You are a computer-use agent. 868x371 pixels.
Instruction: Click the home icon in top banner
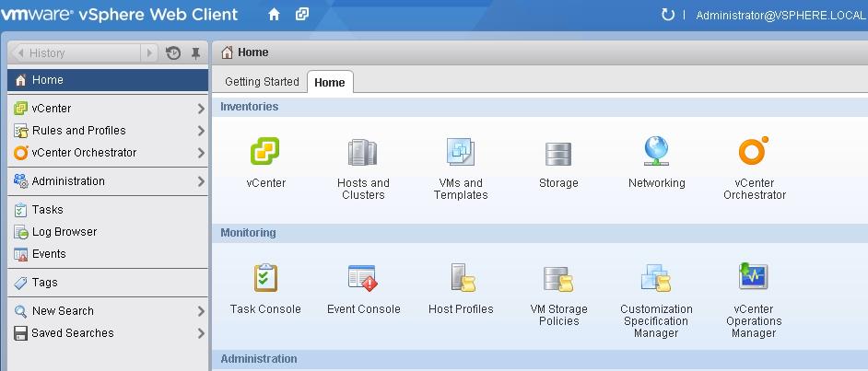(x=274, y=15)
